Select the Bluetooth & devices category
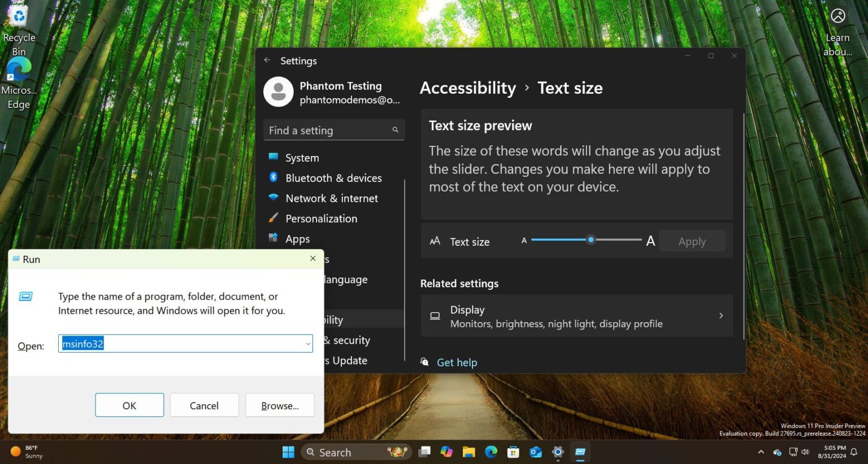868x464 pixels. tap(333, 177)
